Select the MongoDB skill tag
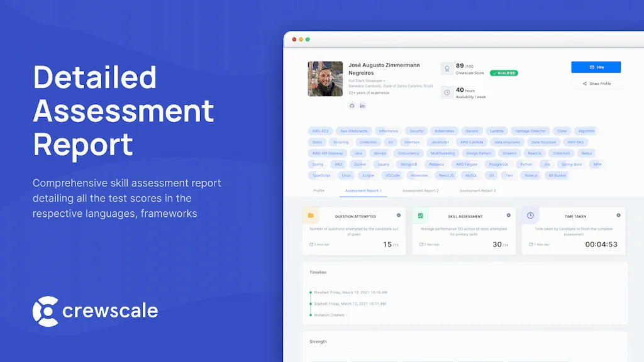The width and height of the screenshot is (644, 362). [x=409, y=164]
